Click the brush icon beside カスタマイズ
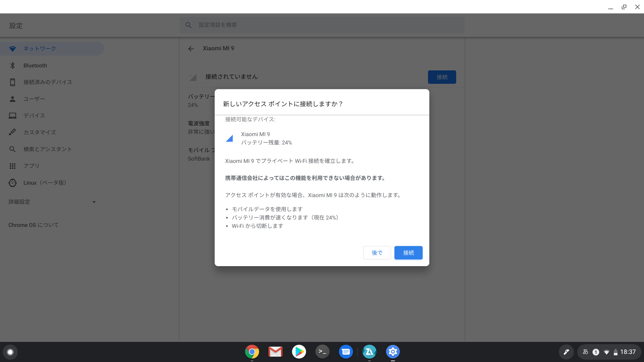The image size is (644, 362). [12, 132]
